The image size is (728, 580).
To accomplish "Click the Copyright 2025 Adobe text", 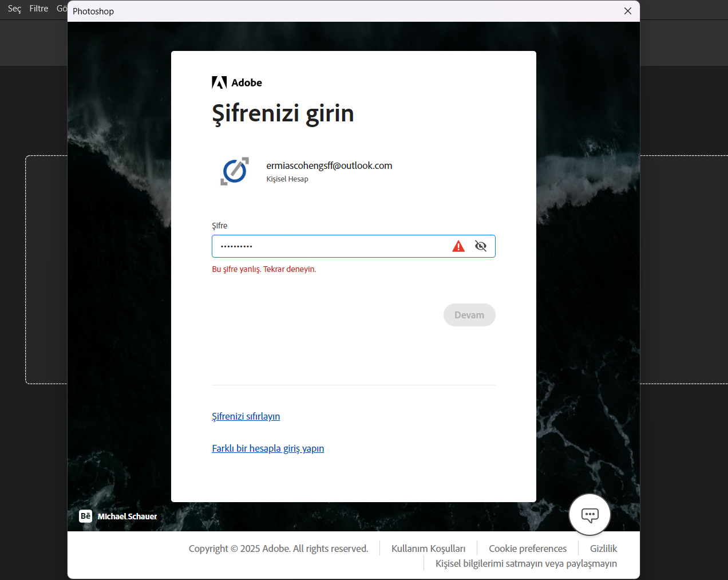I will tap(278, 549).
